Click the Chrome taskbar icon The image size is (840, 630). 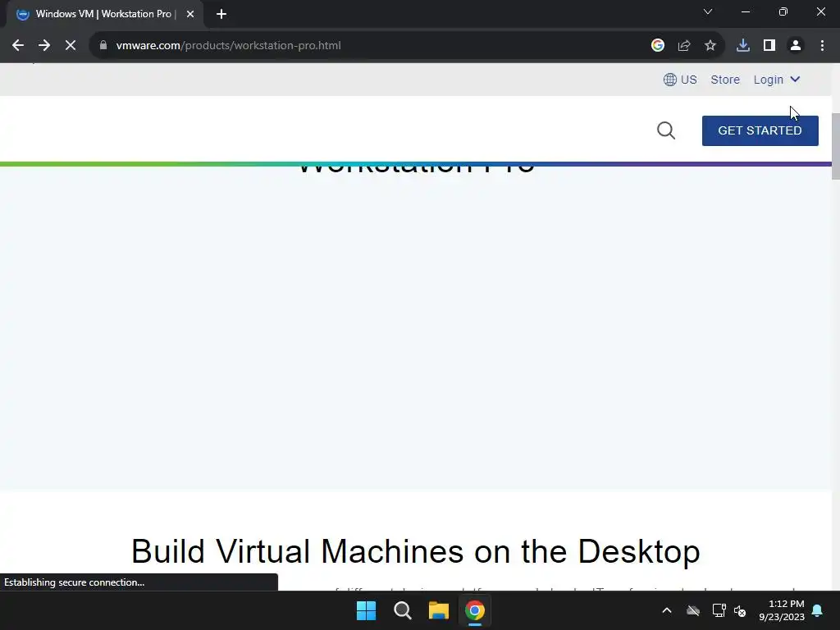click(475, 610)
